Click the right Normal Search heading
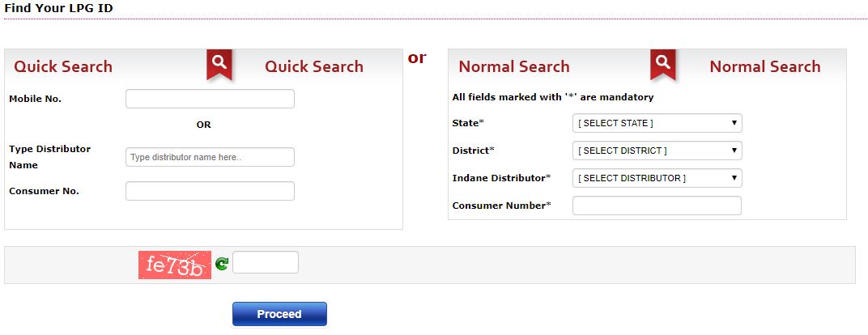 pos(765,66)
